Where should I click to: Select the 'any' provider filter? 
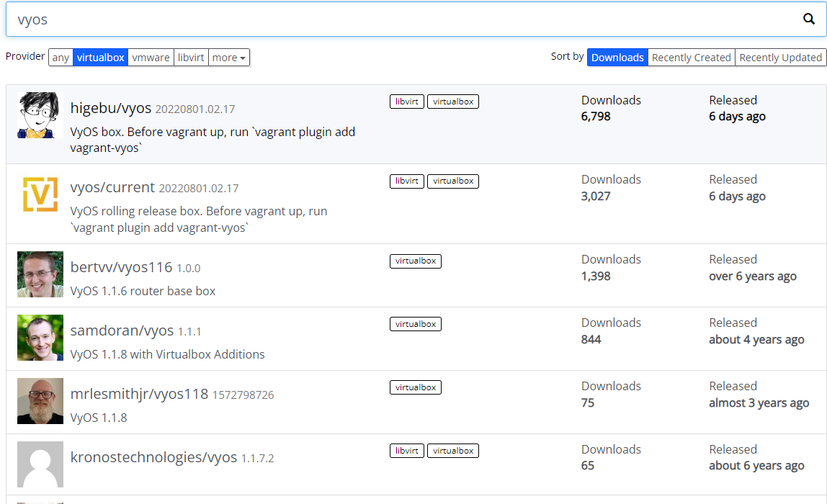tap(61, 58)
